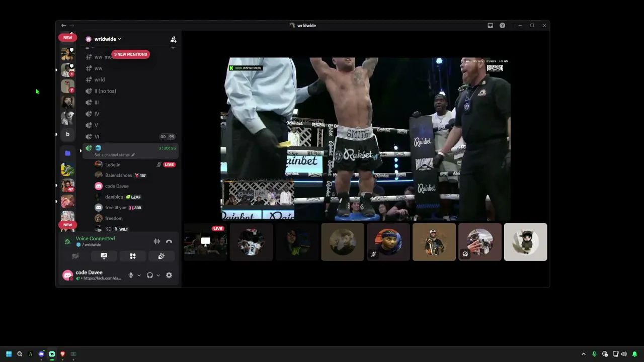
Task: Join voice channel IV
Action: [x=130, y=114]
